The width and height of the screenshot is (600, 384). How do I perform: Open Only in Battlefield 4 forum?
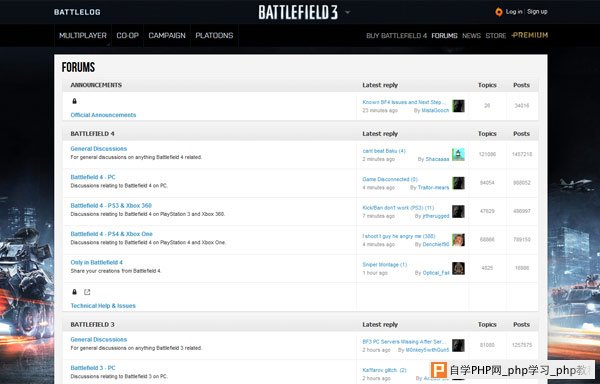(x=96, y=262)
